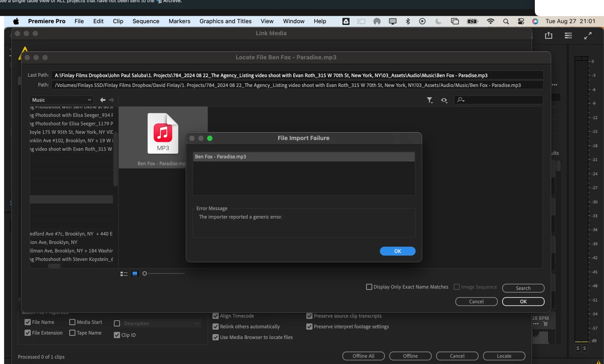Open the Music folder dropdown

[61, 100]
